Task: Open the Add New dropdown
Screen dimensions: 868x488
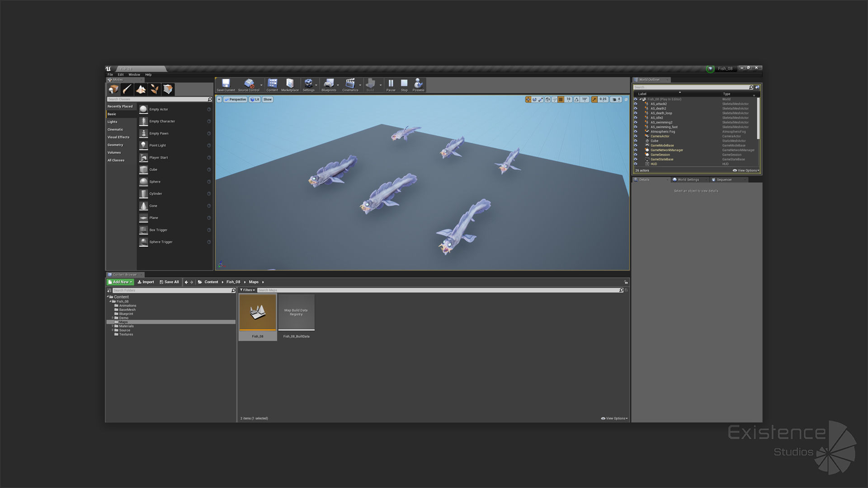Action: [120, 282]
